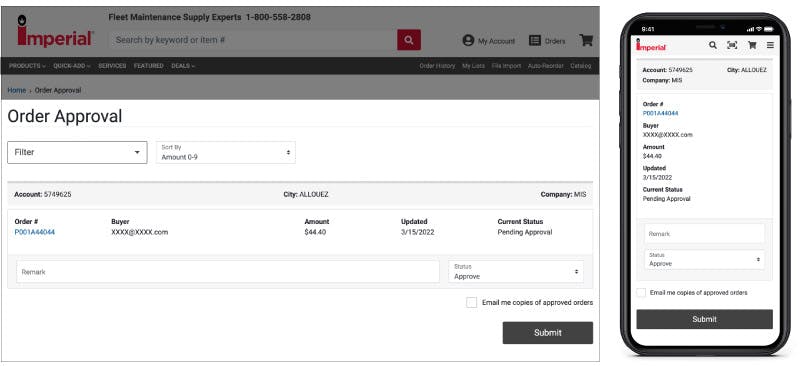Click the desktop Company: MIS text

pyautogui.click(x=563, y=194)
